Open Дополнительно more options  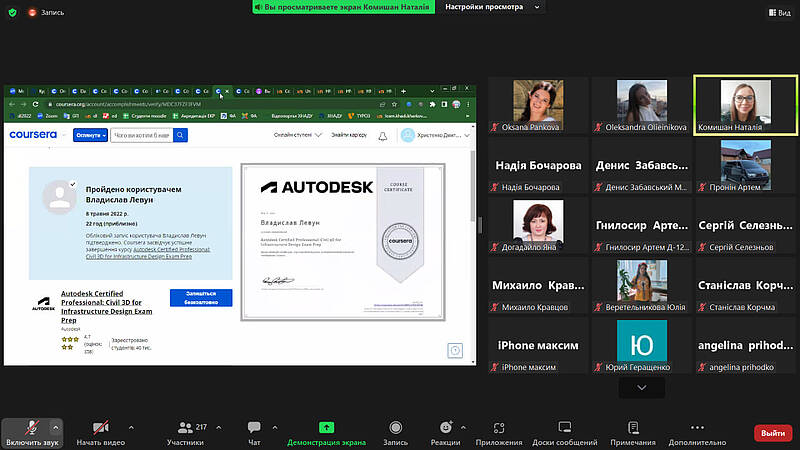click(697, 433)
